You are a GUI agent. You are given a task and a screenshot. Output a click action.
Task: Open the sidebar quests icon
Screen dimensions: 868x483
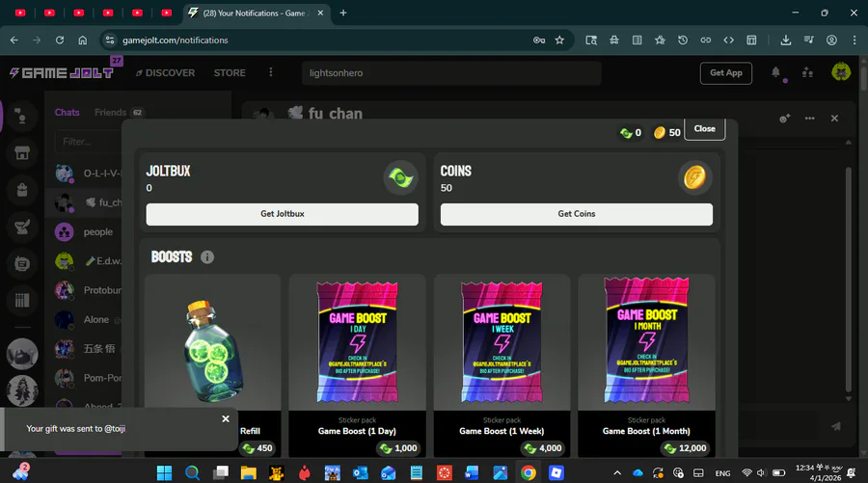click(x=22, y=227)
